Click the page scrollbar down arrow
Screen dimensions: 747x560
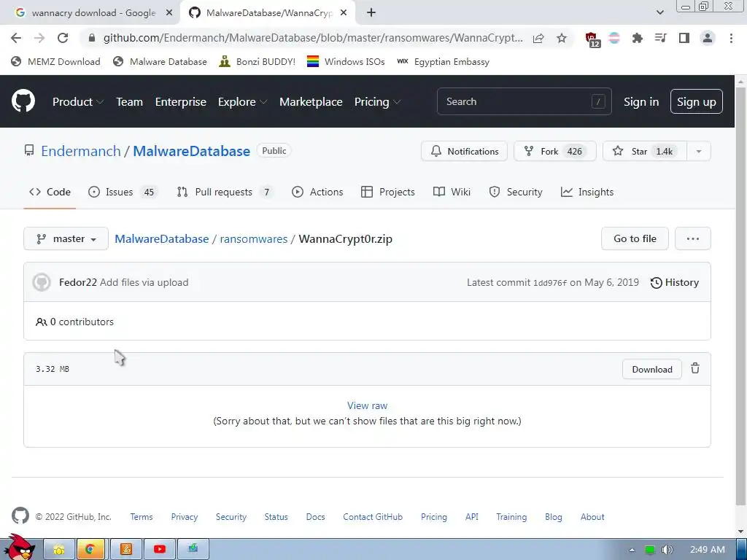click(741, 532)
